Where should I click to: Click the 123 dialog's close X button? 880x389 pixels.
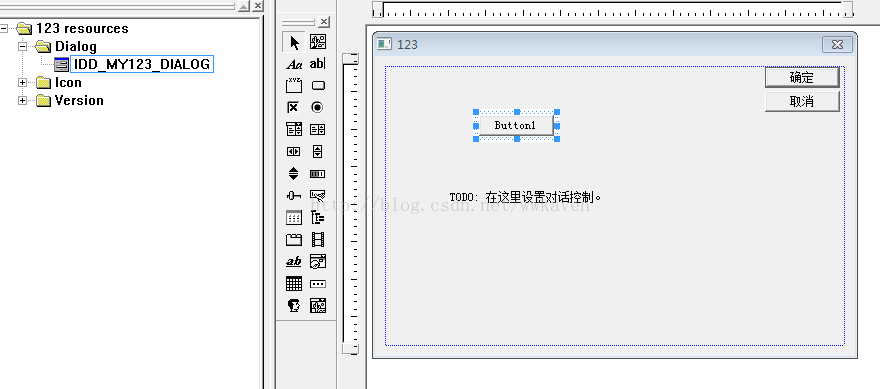coord(837,44)
